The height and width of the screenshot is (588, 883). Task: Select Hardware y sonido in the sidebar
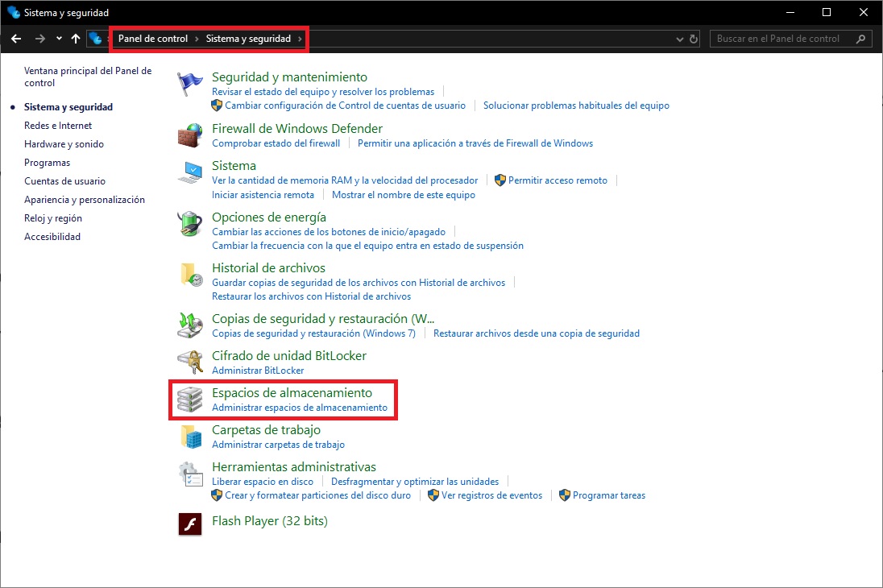pyautogui.click(x=64, y=144)
